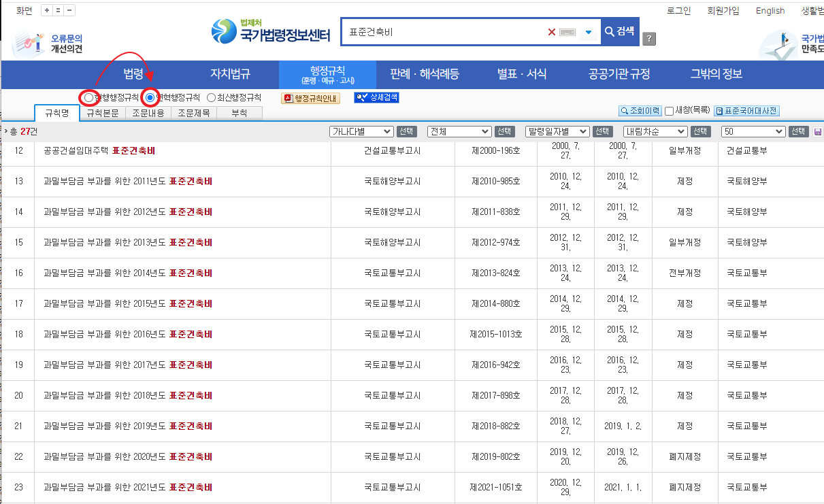Click notice number 제2000-196호
824x504 pixels.
pos(496,150)
